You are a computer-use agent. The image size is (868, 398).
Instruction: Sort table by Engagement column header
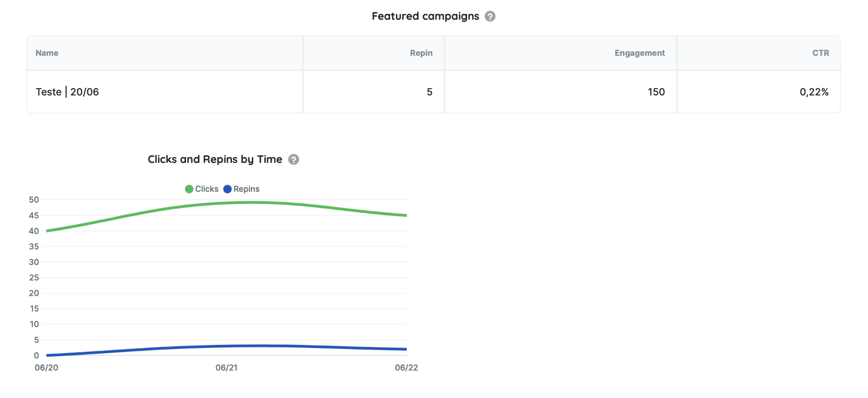tap(640, 53)
